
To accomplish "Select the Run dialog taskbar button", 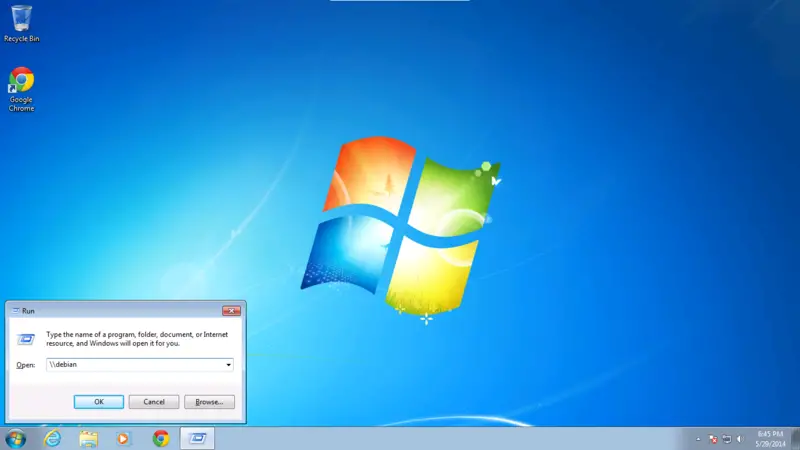I will tap(197, 438).
